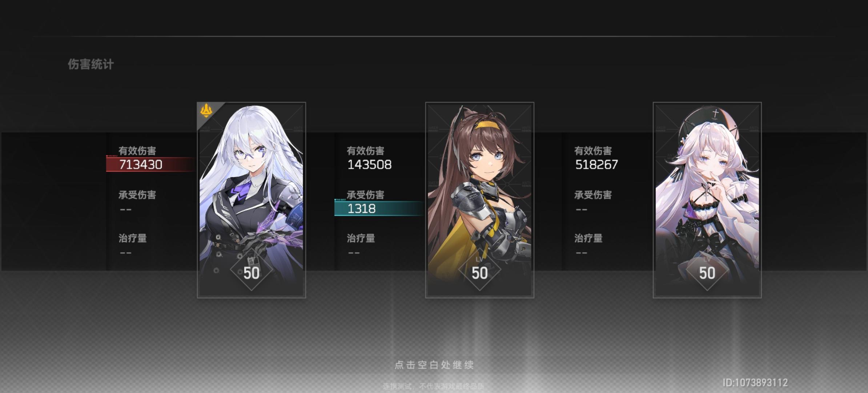Viewport: 868px width, 393px height.
Task: Click the middle character's 治疗量 label
Action: pyautogui.click(x=361, y=238)
